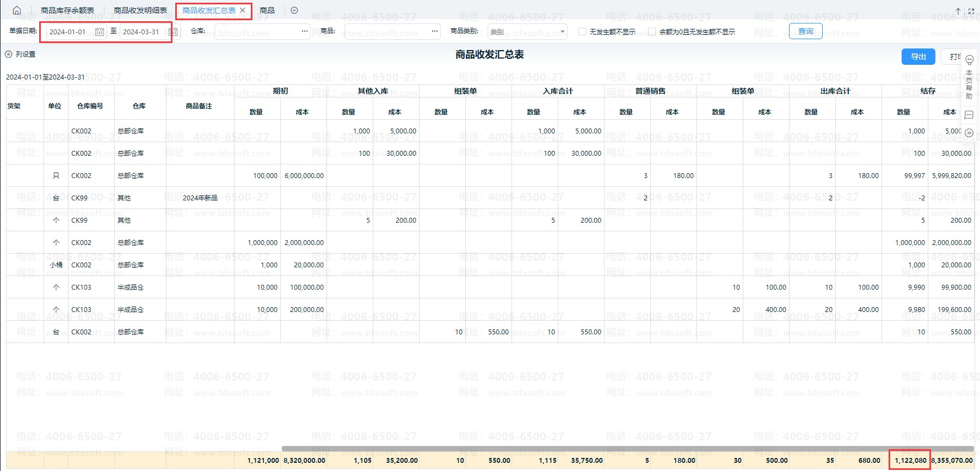Switch to the 商品收发明细表 tab
The image size is (980, 471).
[140, 10]
